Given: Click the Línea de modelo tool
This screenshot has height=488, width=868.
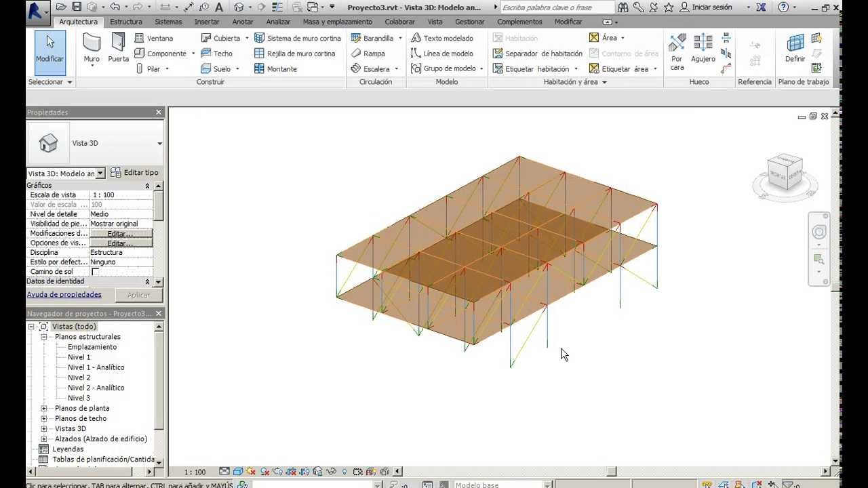Looking at the screenshot, I should pos(442,54).
